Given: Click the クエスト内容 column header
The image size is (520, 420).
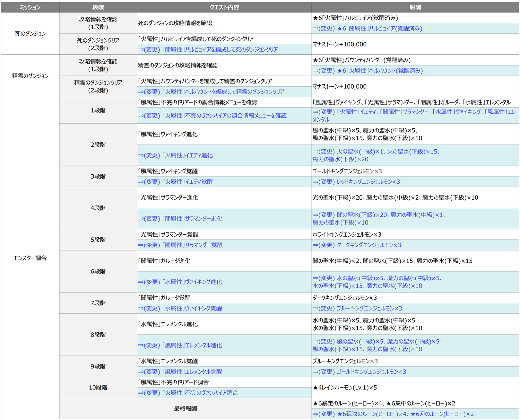Looking at the screenshot, I should [x=224, y=7].
